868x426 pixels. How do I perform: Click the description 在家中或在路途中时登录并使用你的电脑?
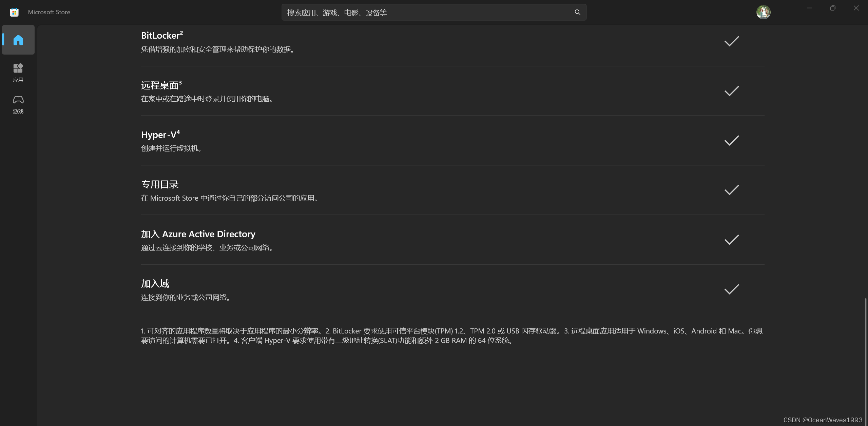(x=207, y=99)
